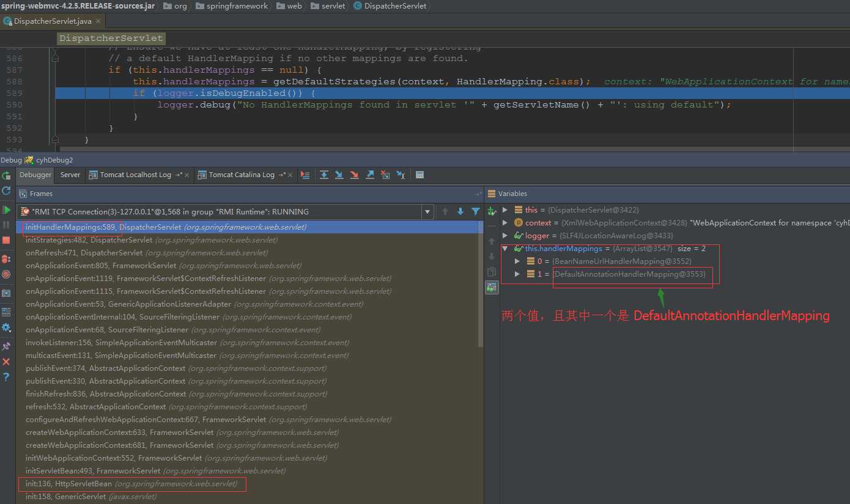Toggle Pin Tab icon
The width and height of the screenshot is (850, 504).
[x=6, y=346]
